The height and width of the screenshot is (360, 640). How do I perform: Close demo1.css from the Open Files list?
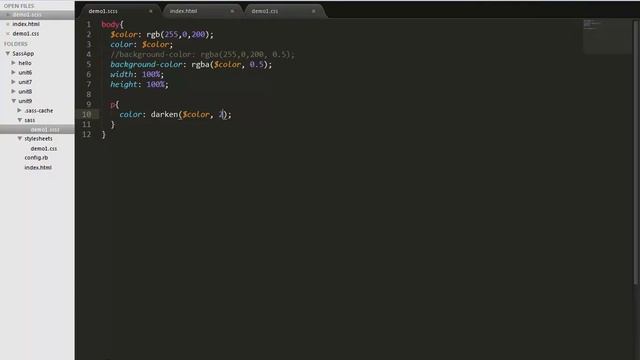8,33
